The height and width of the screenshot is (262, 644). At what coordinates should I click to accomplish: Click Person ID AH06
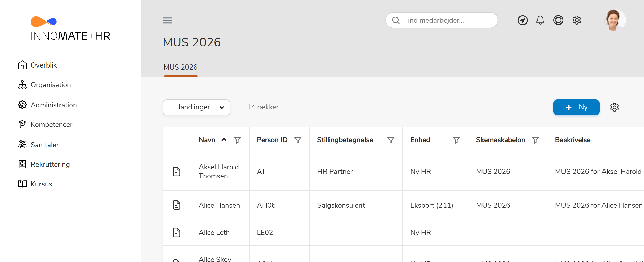coord(266,205)
